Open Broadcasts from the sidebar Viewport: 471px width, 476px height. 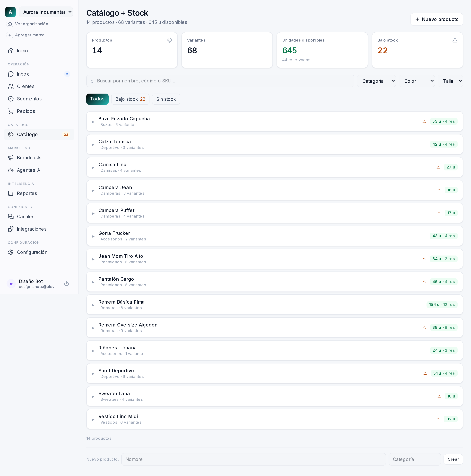[39, 158]
